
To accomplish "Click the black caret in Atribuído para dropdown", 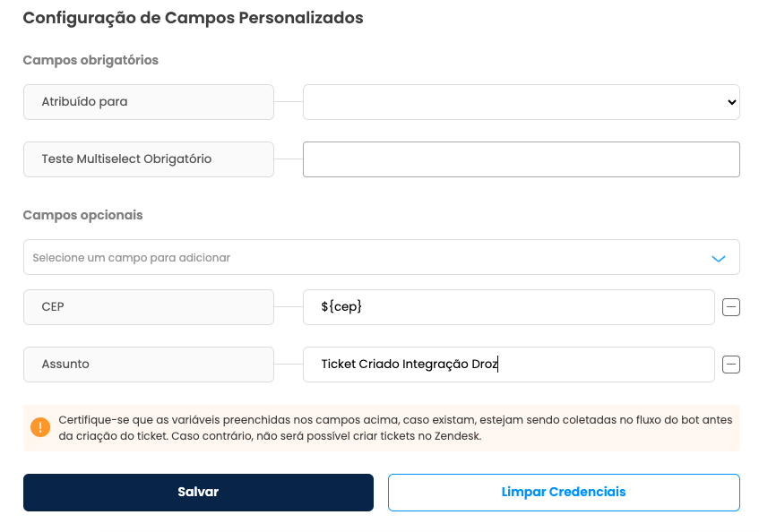I will (x=731, y=102).
